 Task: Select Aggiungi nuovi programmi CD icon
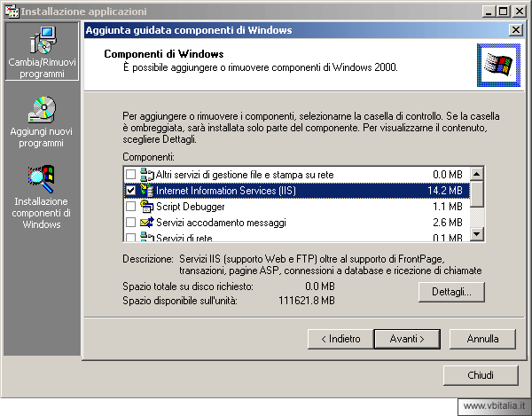click(x=42, y=109)
